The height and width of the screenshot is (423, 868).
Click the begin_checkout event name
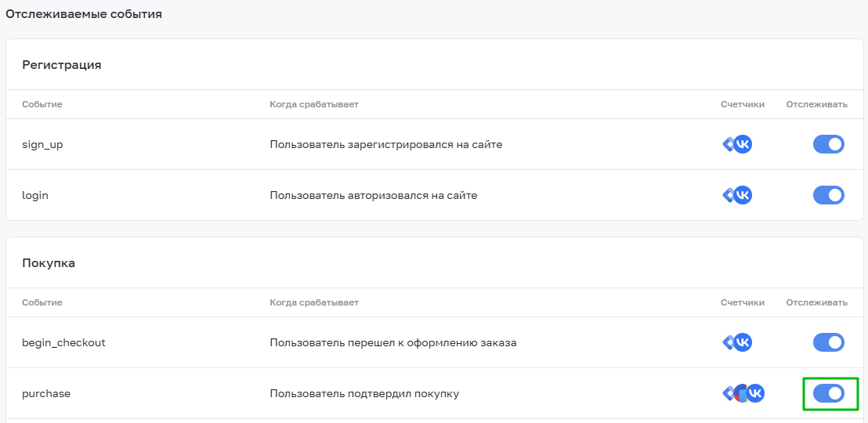tap(63, 343)
